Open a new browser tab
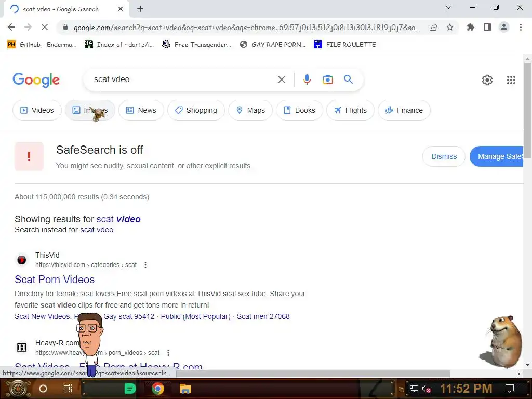The height and width of the screenshot is (399, 532). pyautogui.click(x=140, y=9)
